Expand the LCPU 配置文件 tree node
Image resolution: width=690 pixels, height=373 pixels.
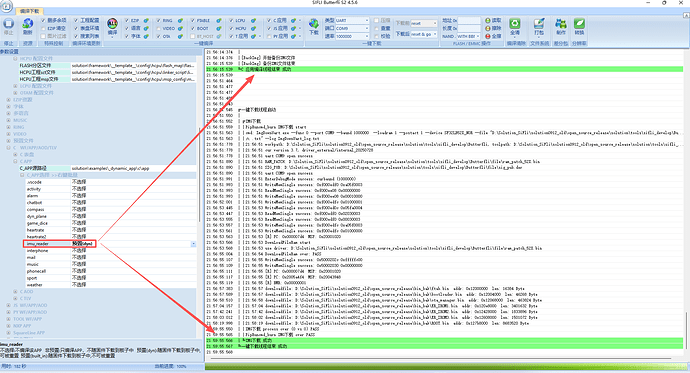pyautogui.click(x=15, y=86)
